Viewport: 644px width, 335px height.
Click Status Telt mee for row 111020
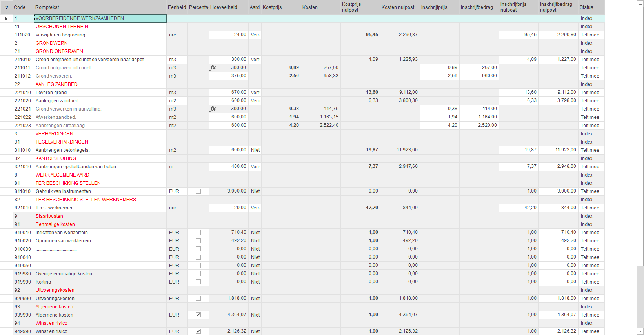click(x=591, y=35)
